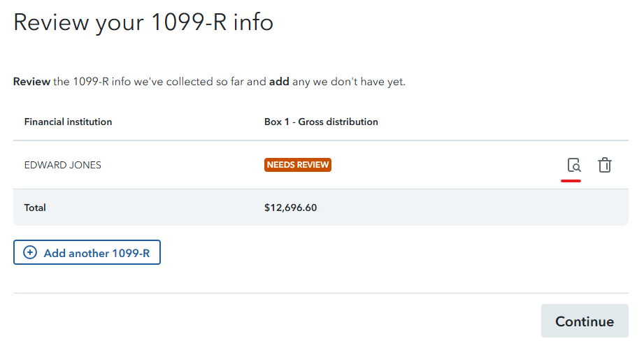The image size is (644, 364).
Task: Delete the Edward Jones 1099-R entry
Action: pyautogui.click(x=605, y=166)
